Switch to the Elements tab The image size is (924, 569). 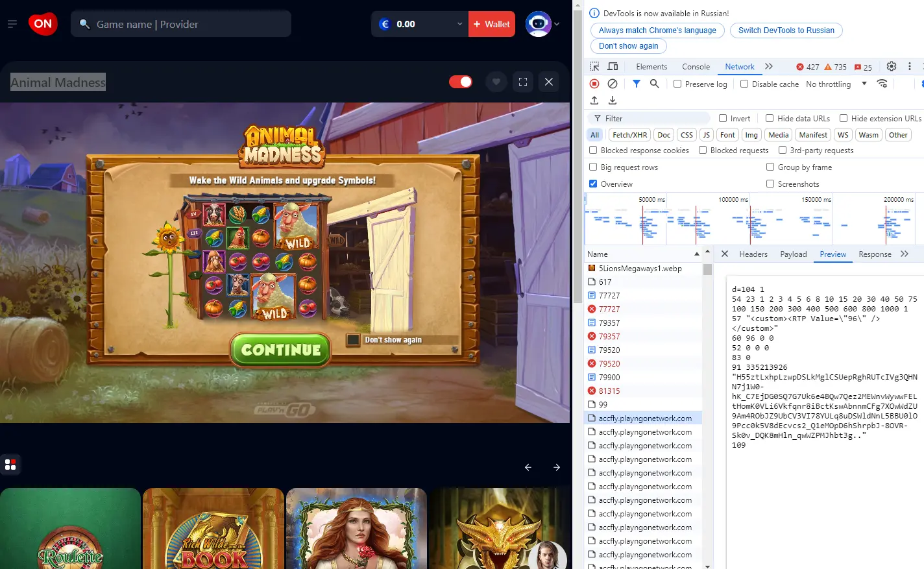(651, 67)
